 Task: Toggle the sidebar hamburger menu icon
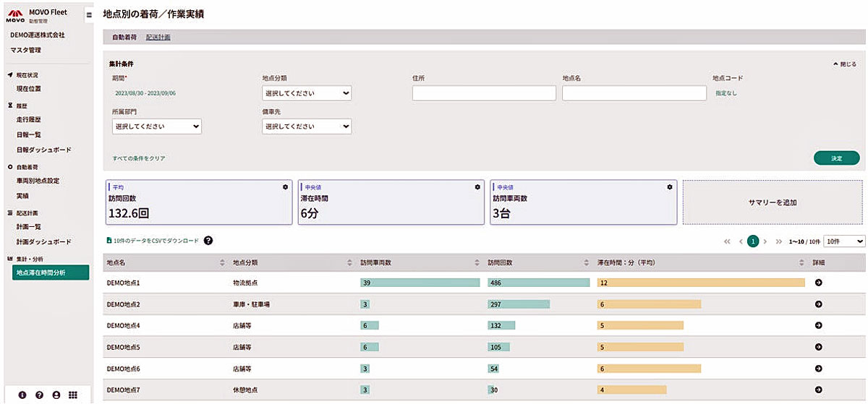[89, 14]
